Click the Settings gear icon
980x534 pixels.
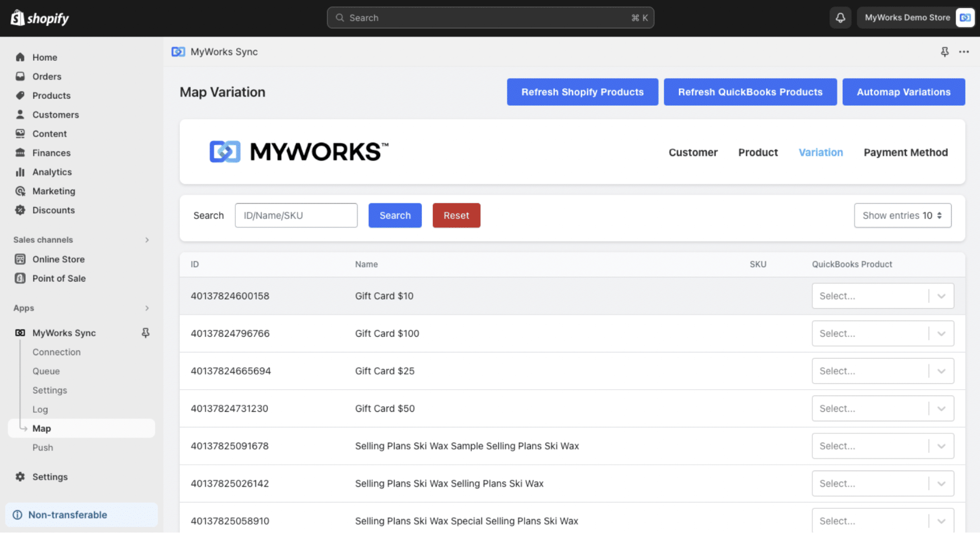point(20,477)
